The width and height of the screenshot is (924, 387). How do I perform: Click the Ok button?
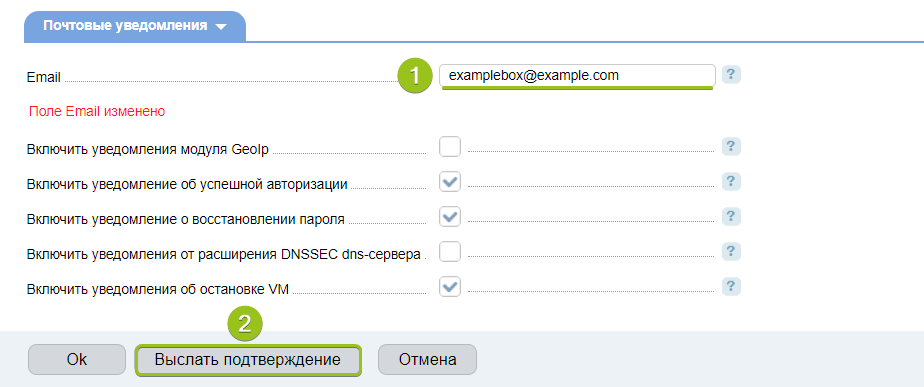pyautogui.click(x=77, y=359)
